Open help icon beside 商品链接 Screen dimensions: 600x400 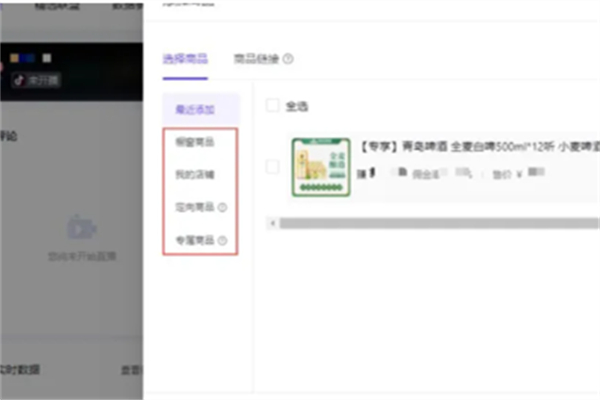[x=288, y=59]
